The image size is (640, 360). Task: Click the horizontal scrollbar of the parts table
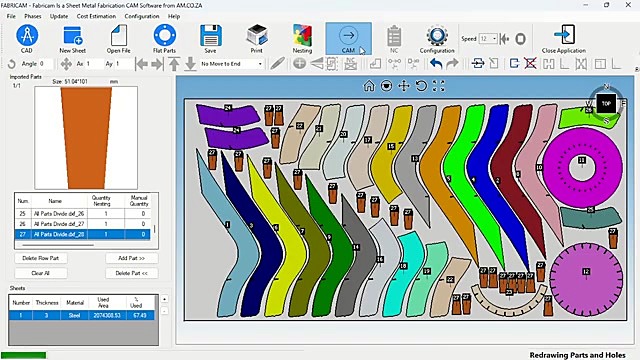pos(58,245)
